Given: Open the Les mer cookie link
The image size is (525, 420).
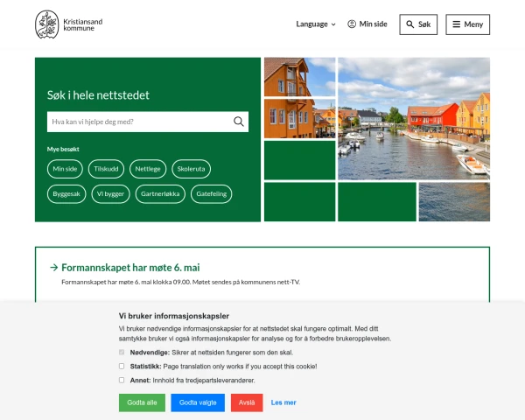Looking at the screenshot, I should [283, 402].
